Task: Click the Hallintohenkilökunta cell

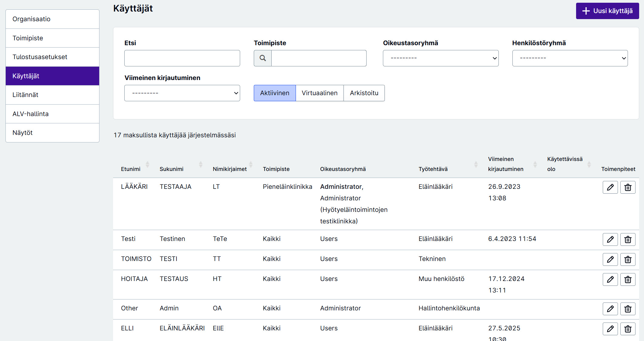Action: (449, 308)
